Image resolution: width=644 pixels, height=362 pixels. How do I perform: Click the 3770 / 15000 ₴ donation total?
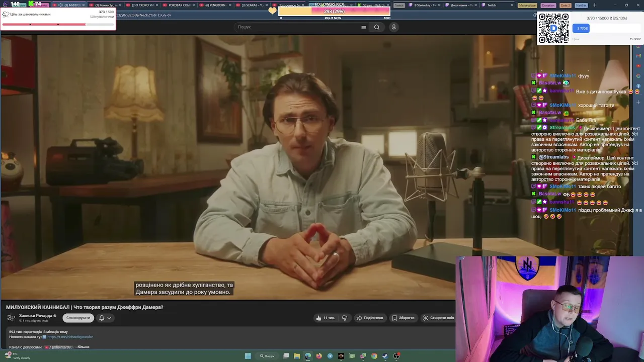coord(607,18)
